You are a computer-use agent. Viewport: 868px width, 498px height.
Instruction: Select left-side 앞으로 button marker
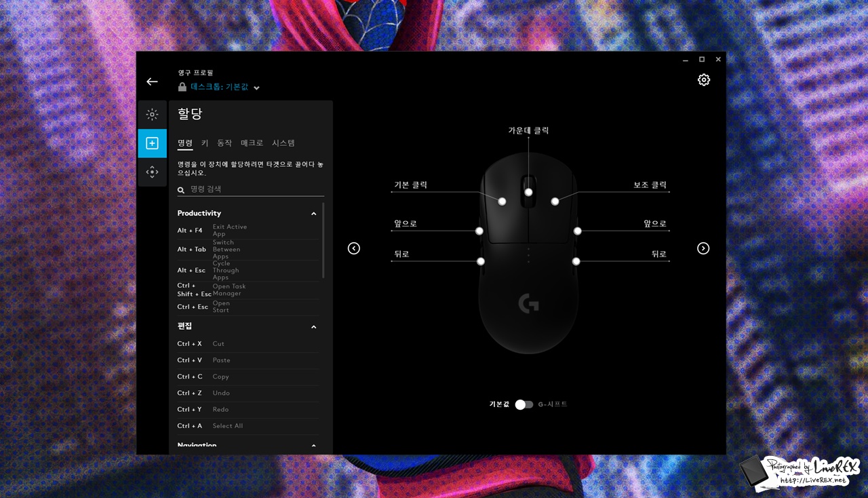(x=479, y=231)
